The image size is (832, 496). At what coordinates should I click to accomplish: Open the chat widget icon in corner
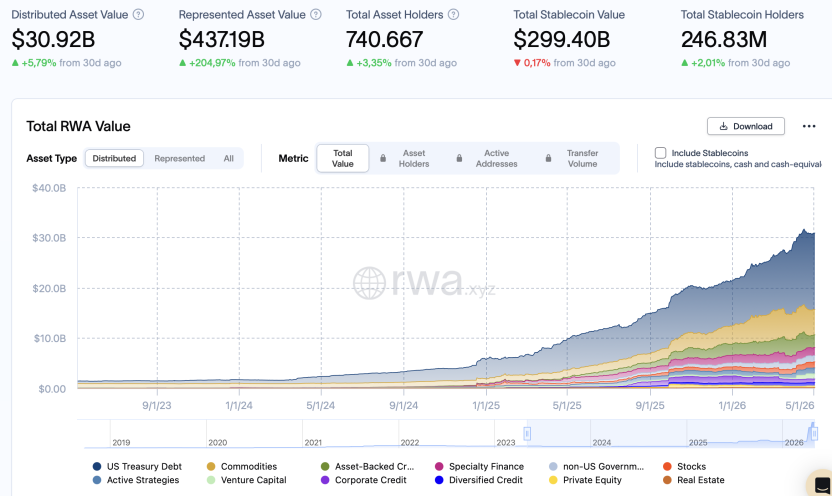pos(821,484)
